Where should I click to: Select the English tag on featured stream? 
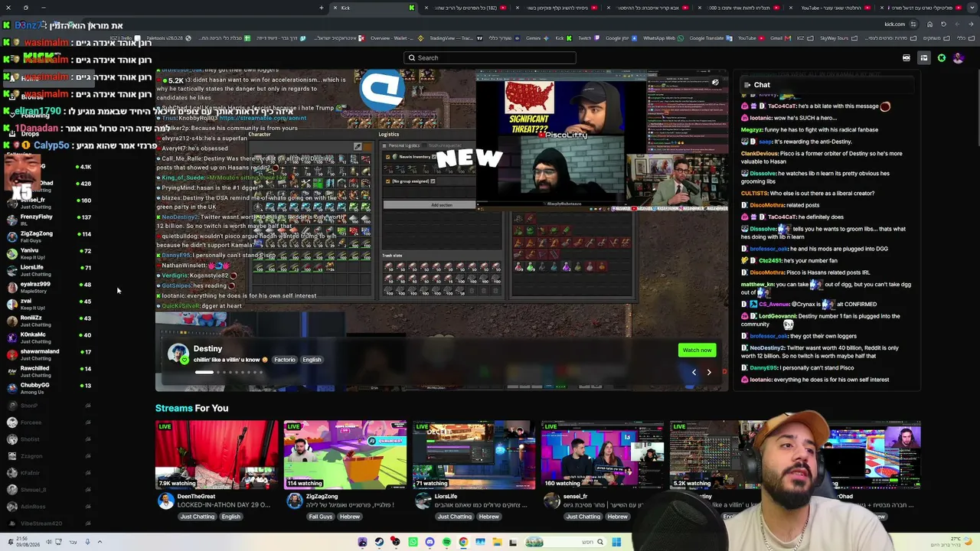click(312, 360)
